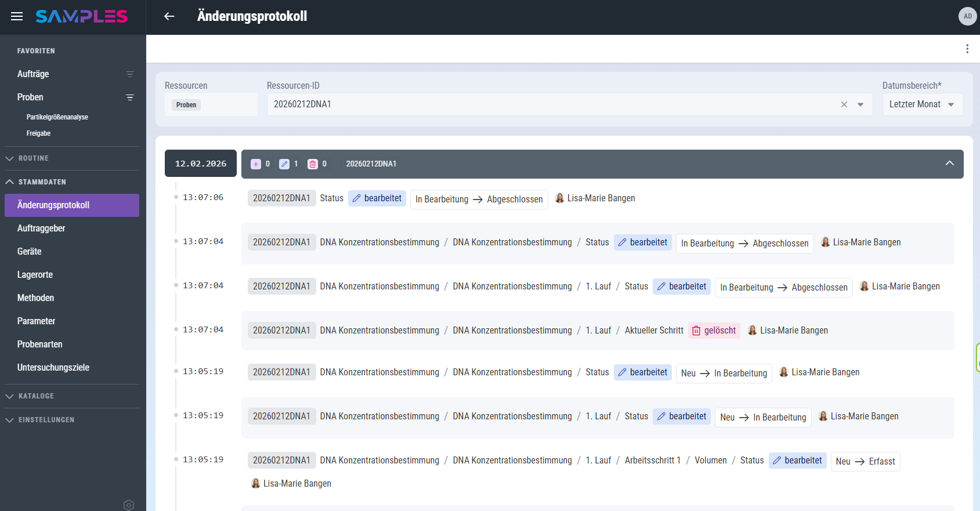Screen dimensions: 980x511
Task: Expand the Routine sidebar section
Action: pyautogui.click(x=34, y=158)
